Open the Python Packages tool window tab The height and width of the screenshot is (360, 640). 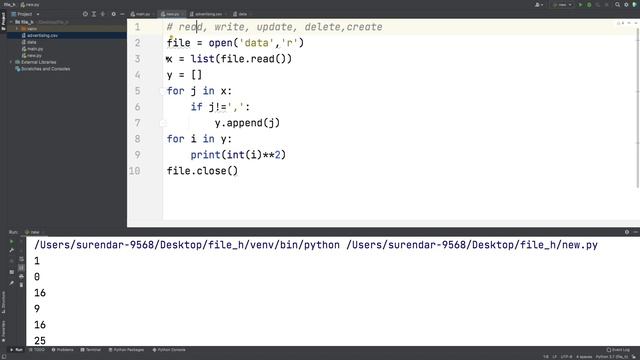tap(126, 350)
